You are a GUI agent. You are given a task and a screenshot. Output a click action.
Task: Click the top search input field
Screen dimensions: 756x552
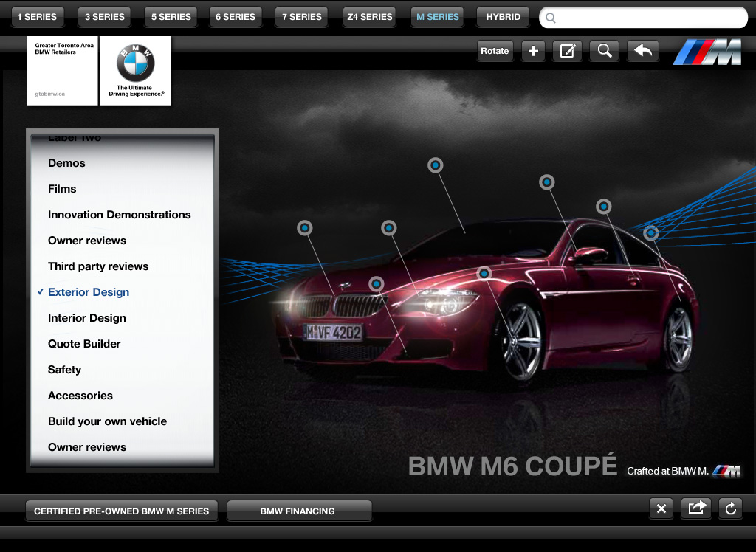pyautogui.click(x=643, y=18)
